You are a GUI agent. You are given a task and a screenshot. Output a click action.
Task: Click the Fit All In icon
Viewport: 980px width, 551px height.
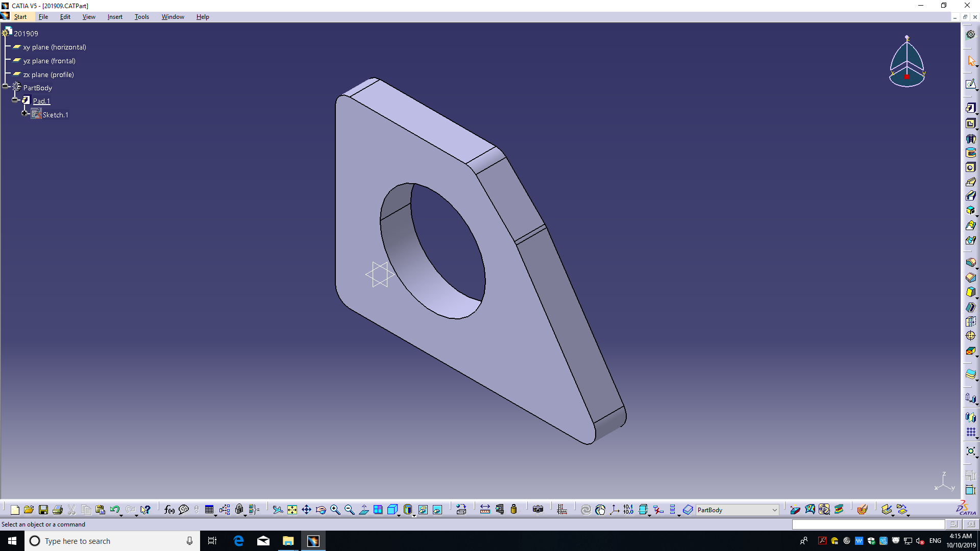point(292,510)
